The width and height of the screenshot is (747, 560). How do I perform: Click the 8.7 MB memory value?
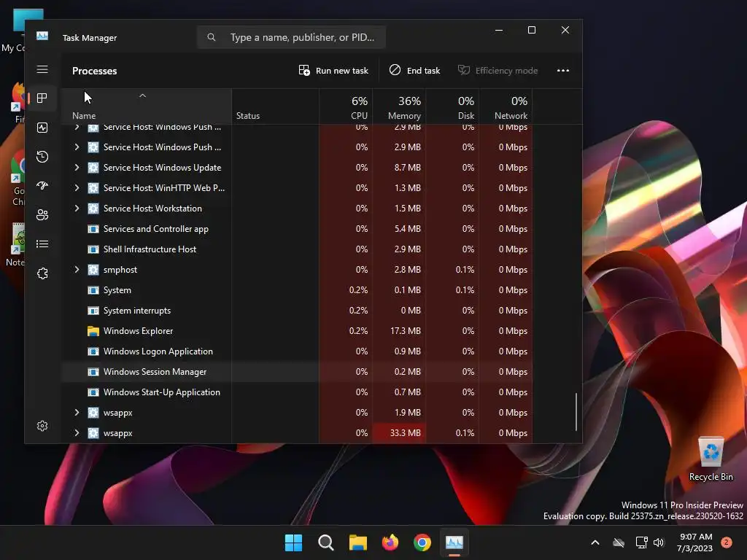point(407,168)
